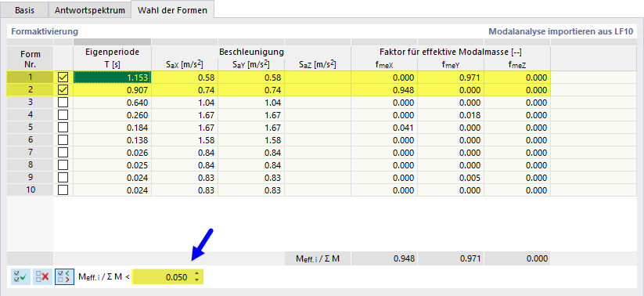Click the fmeX value 0.041 in row 5
The height and width of the screenshot is (296, 644).
point(384,128)
